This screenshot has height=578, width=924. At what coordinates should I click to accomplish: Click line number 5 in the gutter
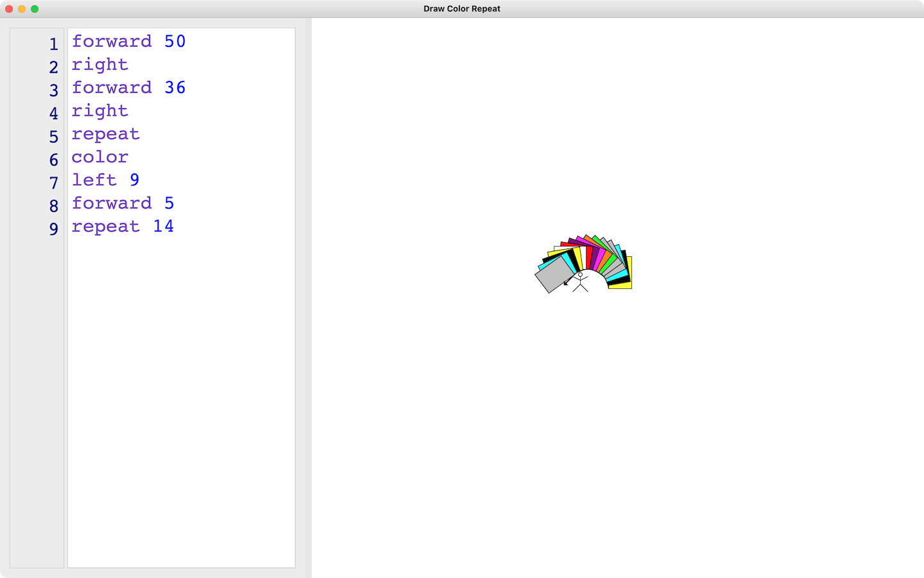click(54, 137)
